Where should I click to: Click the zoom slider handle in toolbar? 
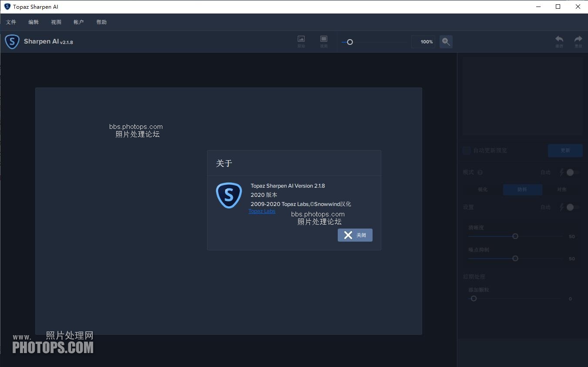coord(349,42)
